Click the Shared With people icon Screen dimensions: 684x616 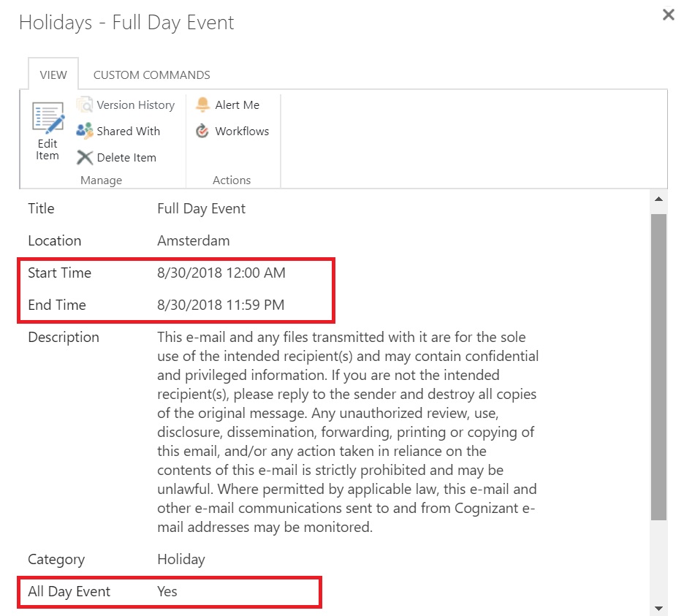pyautogui.click(x=85, y=131)
